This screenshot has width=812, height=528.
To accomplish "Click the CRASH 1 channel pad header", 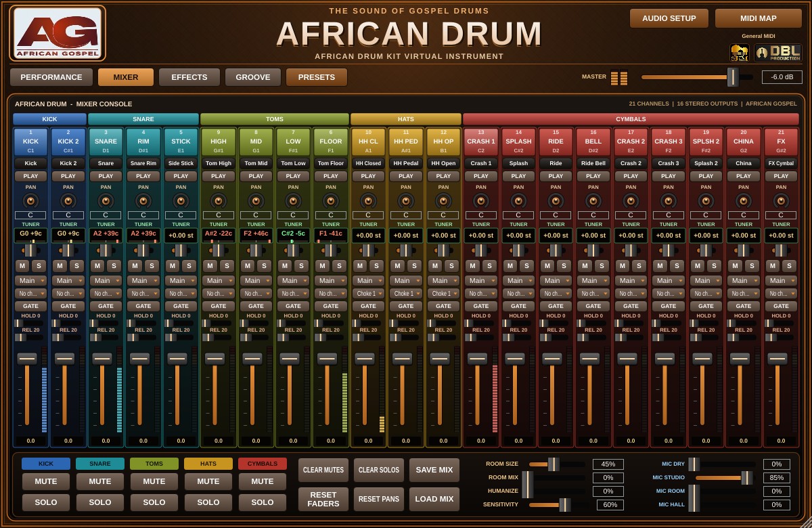I will coord(481,141).
